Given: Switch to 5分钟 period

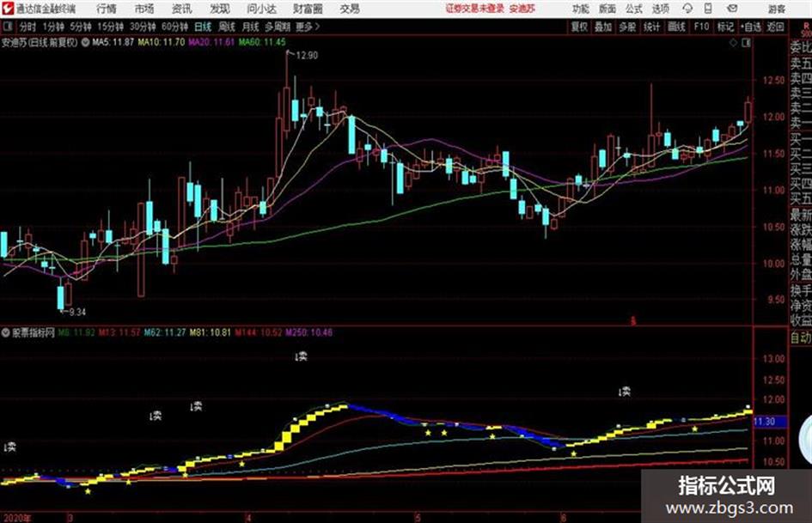Looking at the screenshot, I should [x=81, y=27].
